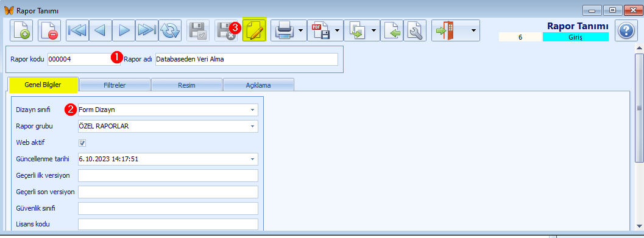
Task: Click the record count value 6
Action: tap(520, 37)
